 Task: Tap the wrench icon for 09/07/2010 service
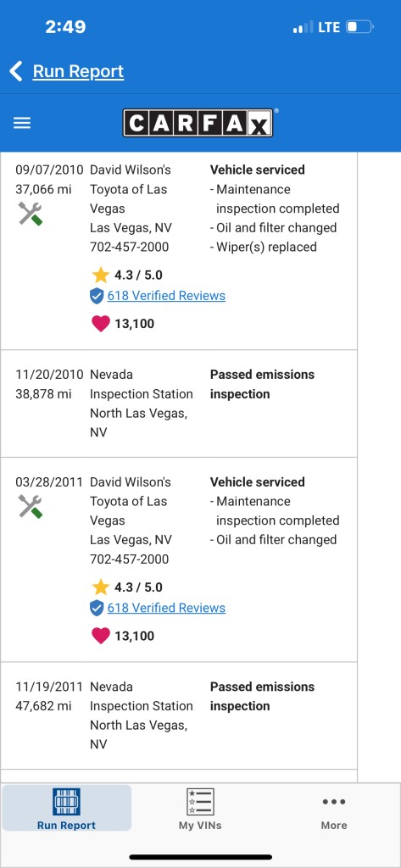30,214
